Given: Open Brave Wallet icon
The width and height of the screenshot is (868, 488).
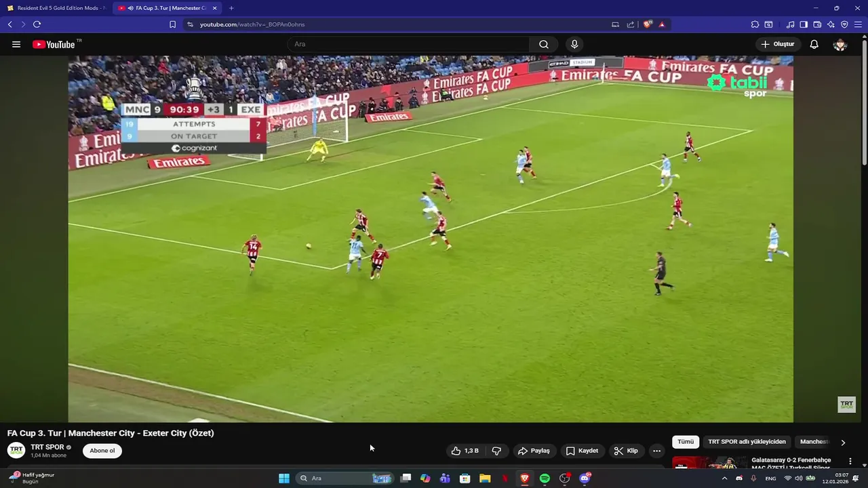Looking at the screenshot, I should coord(817,24).
